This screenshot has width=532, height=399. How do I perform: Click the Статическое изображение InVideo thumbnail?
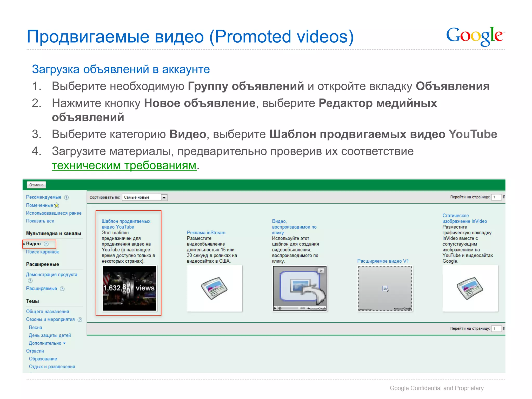pyautogui.click(x=470, y=288)
